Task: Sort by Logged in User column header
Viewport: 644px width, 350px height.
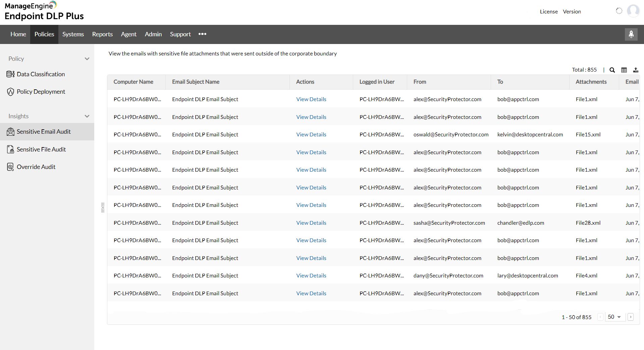Action: (x=377, y=82)
